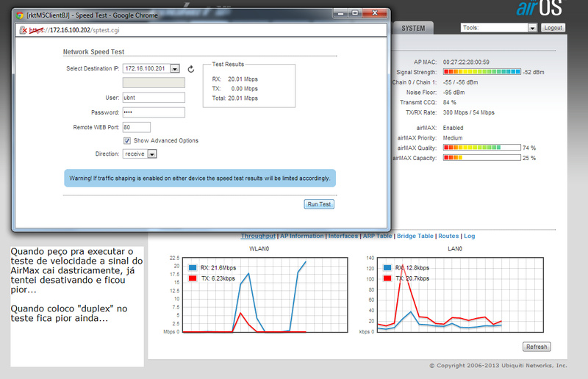Click the airOS logo

tap(539, 7)
